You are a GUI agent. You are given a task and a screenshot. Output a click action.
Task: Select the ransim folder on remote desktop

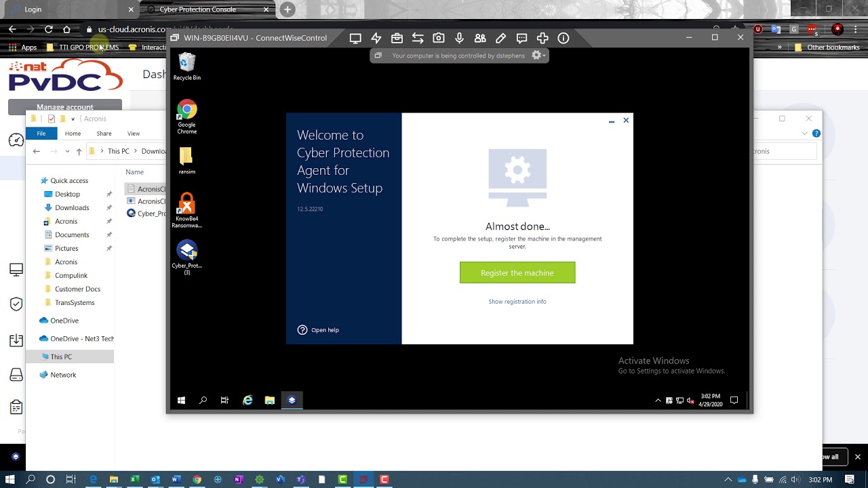coord(186,161)
